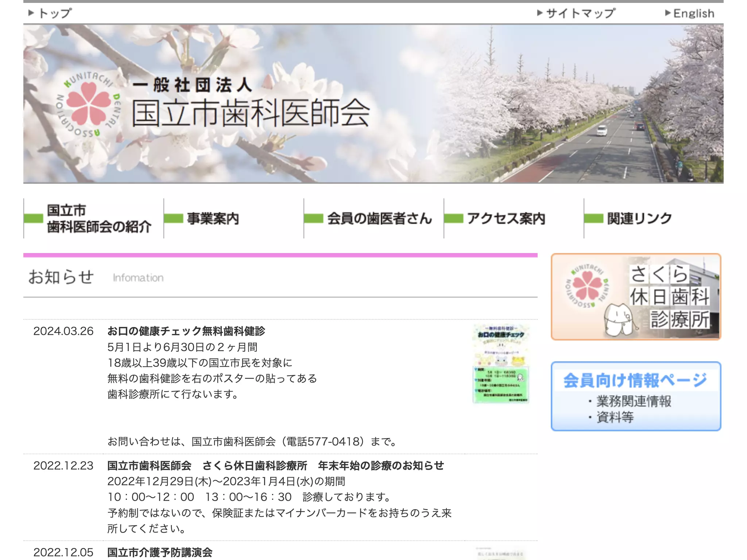Click the お口の健康チェック無料歯科健診 heading
This screenshot has width=747, height=560.
click(186, 331)
